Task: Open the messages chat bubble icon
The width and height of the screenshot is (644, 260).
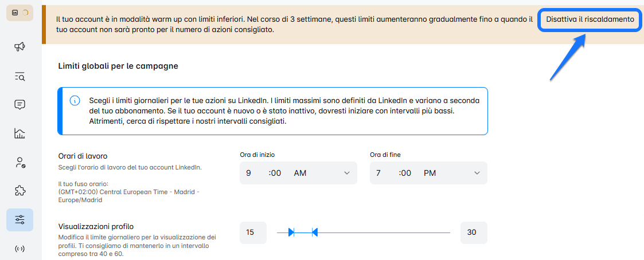Action: [19, 105]
